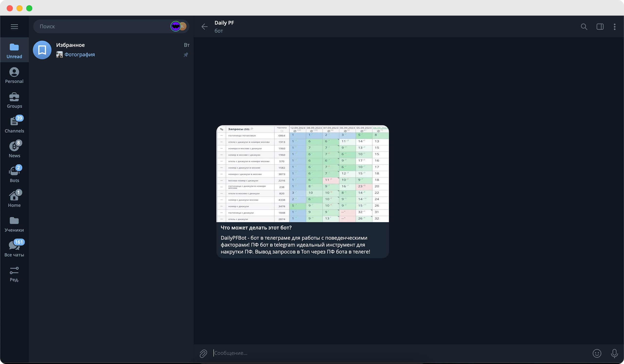The height and width of the screenshot is (364, 624).
Task: Close the window with red button
Action: [x=10, y=8]
